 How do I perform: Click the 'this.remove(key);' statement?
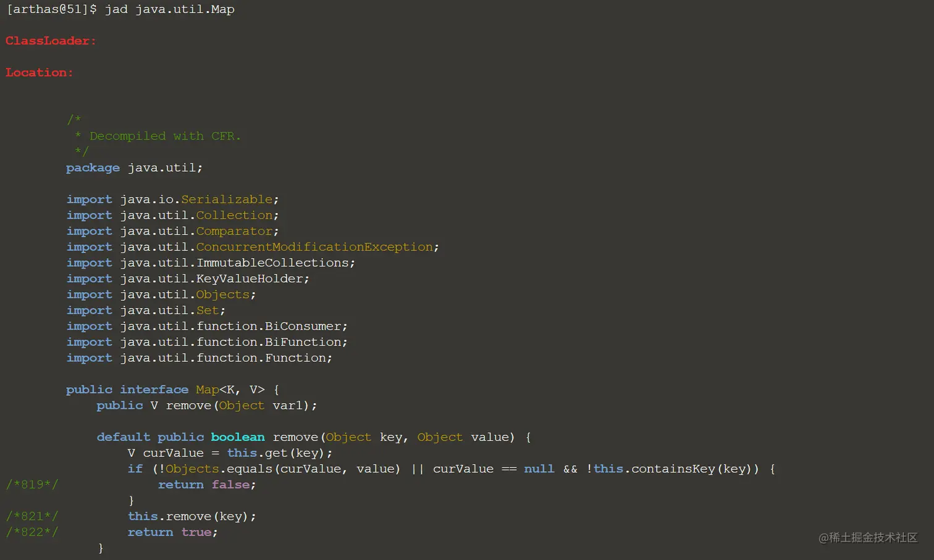coord(192,517)
